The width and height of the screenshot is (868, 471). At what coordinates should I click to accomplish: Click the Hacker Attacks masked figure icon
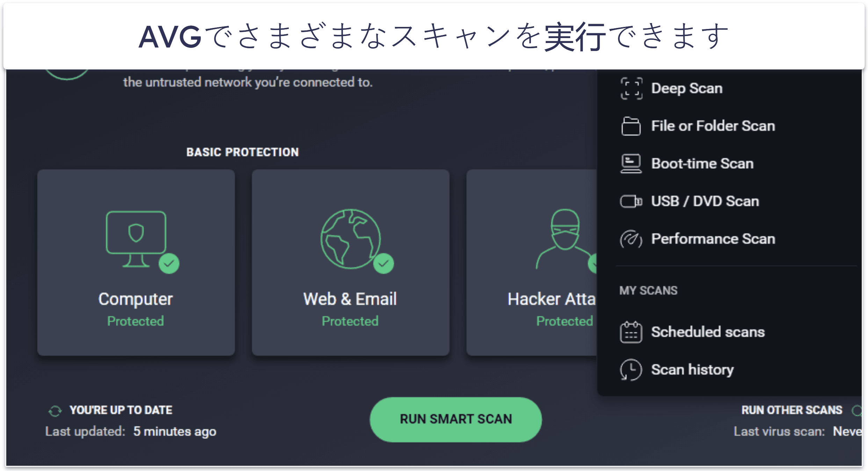pyautogui.click(x=565, y=239)
